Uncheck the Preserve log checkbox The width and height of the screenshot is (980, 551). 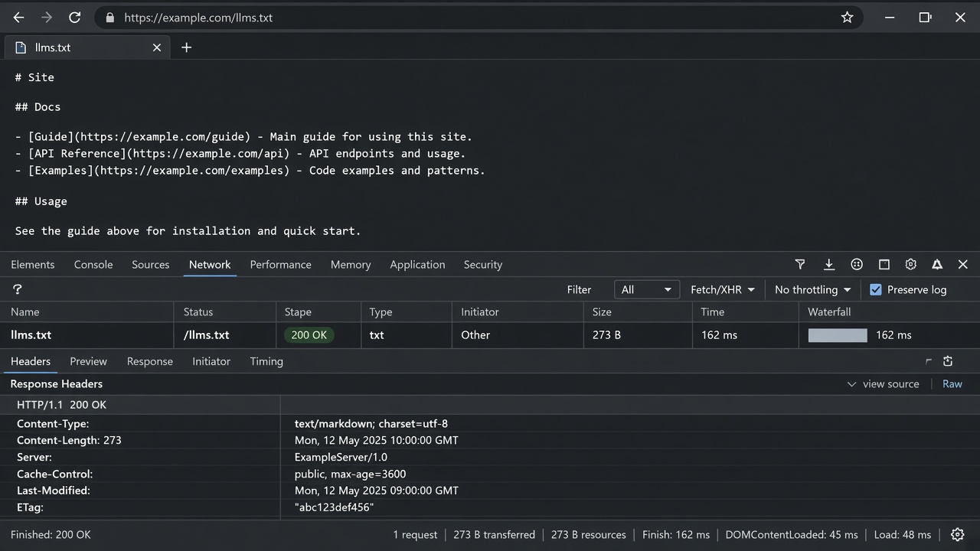[876, 289]
